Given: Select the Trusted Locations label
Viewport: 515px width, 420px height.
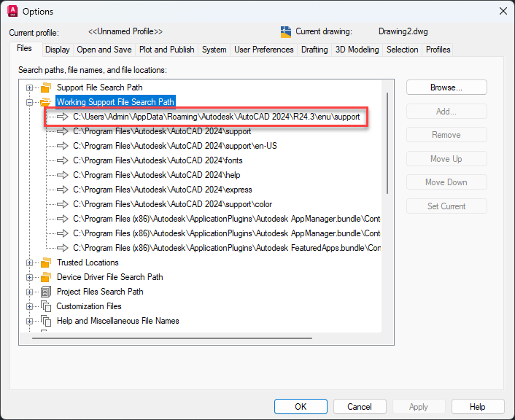Looking at the screenshot, I should tap(88, 262).
